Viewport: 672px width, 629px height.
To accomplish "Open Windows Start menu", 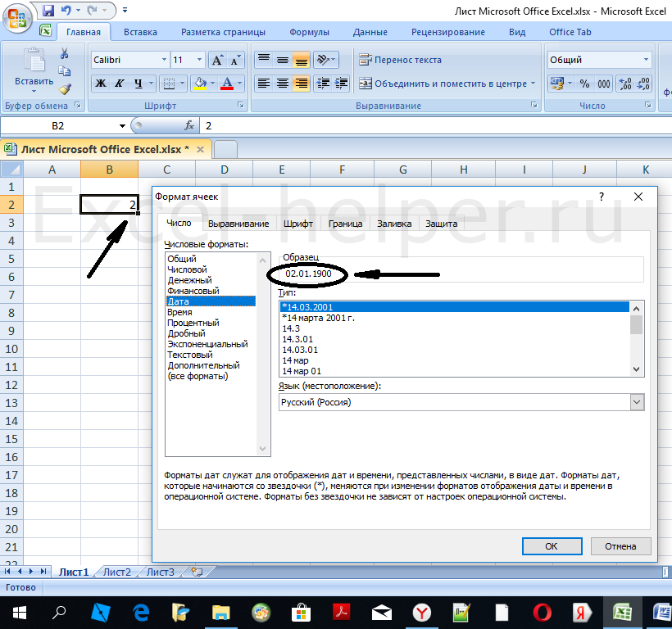I will [20, 613].
